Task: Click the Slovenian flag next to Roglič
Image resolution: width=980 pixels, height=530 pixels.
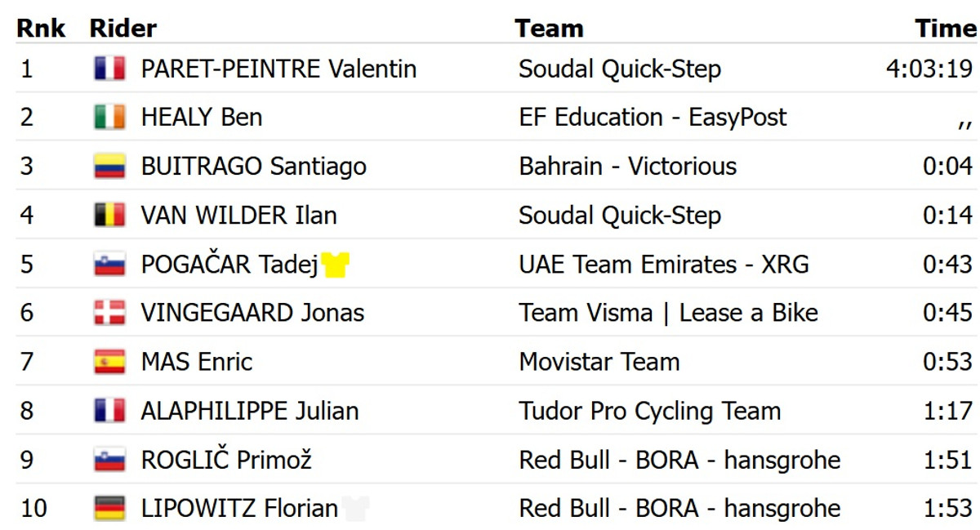Action: (x=109, y=460)
